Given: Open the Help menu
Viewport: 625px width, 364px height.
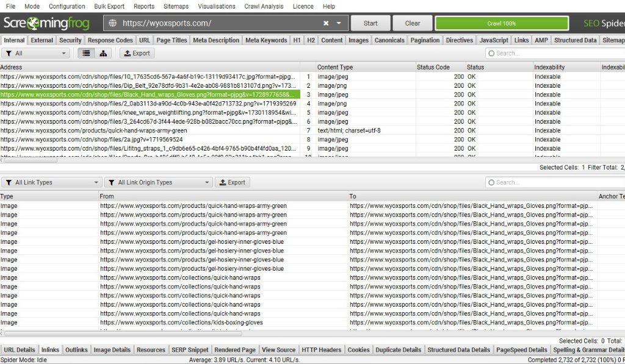Looking at the screenshot, I should (329, 6).
